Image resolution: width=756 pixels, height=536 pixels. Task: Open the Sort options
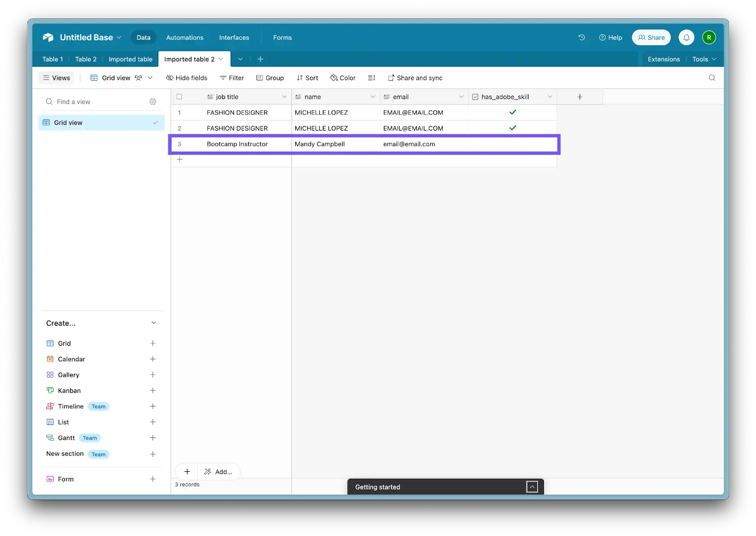[x=307, y=78]
